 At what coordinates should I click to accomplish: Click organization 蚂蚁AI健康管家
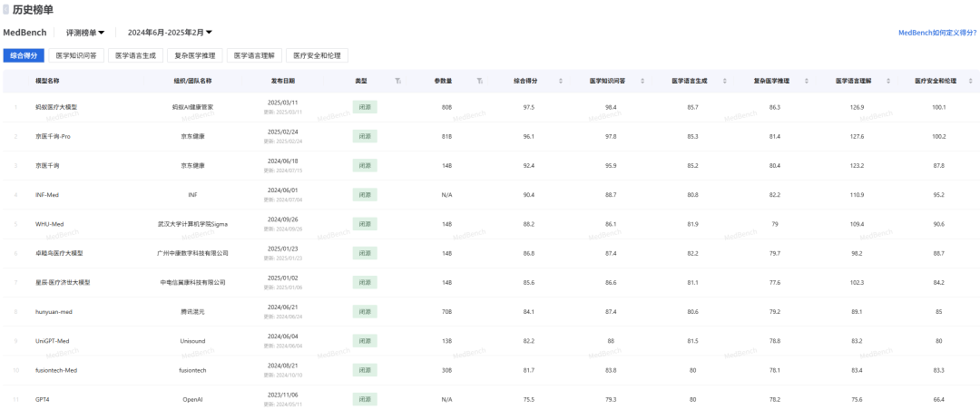(192, 107)
